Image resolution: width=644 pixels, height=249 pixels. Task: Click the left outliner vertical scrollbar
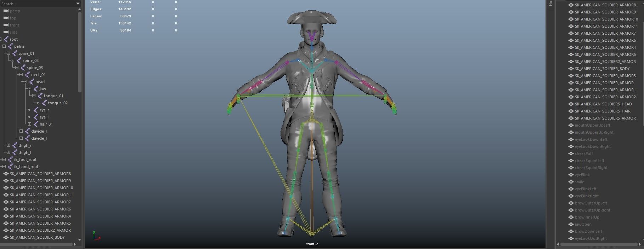(80, 52)
